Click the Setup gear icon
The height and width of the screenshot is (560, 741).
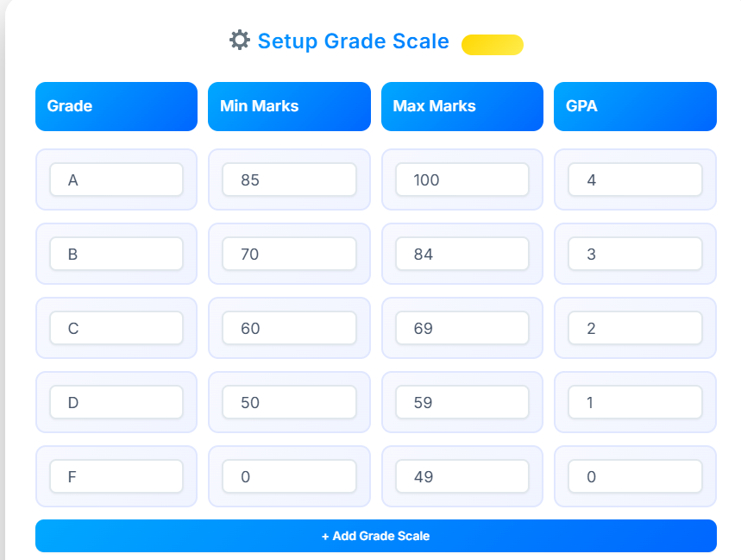click(240, 41)
